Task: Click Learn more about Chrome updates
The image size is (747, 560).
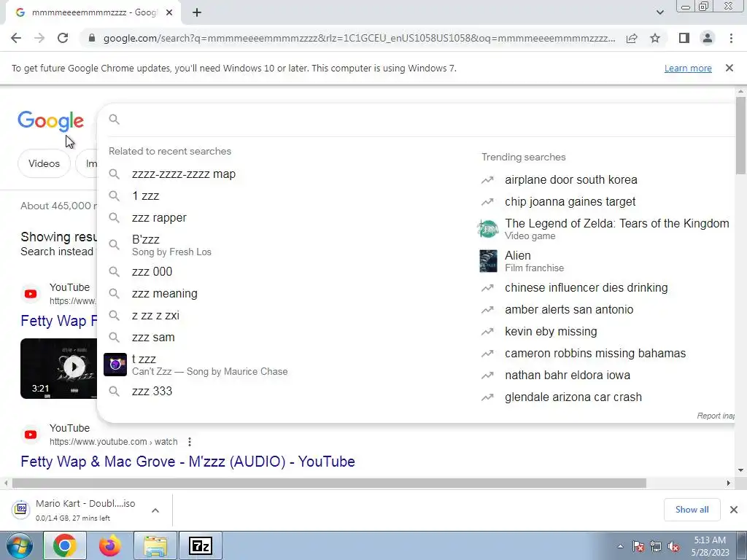Action: point(688,68)
